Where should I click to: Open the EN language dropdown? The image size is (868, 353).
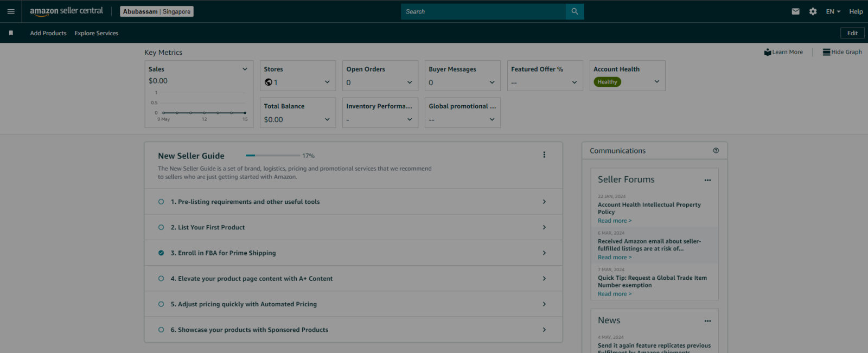[x=833, y=11]
